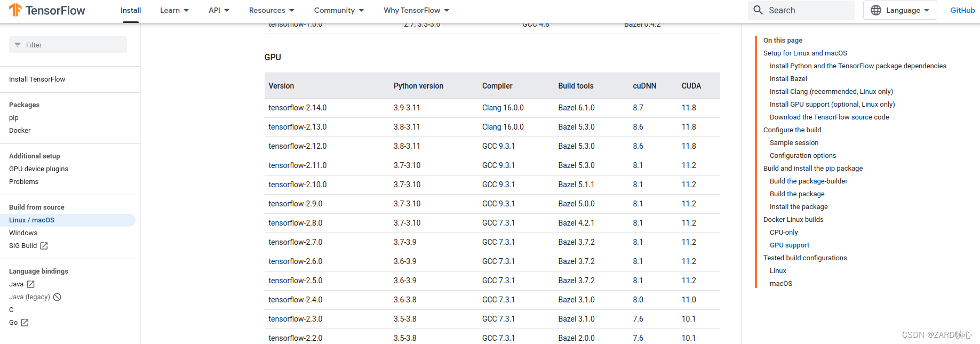Open the SIG Build link

coord(23,246)
